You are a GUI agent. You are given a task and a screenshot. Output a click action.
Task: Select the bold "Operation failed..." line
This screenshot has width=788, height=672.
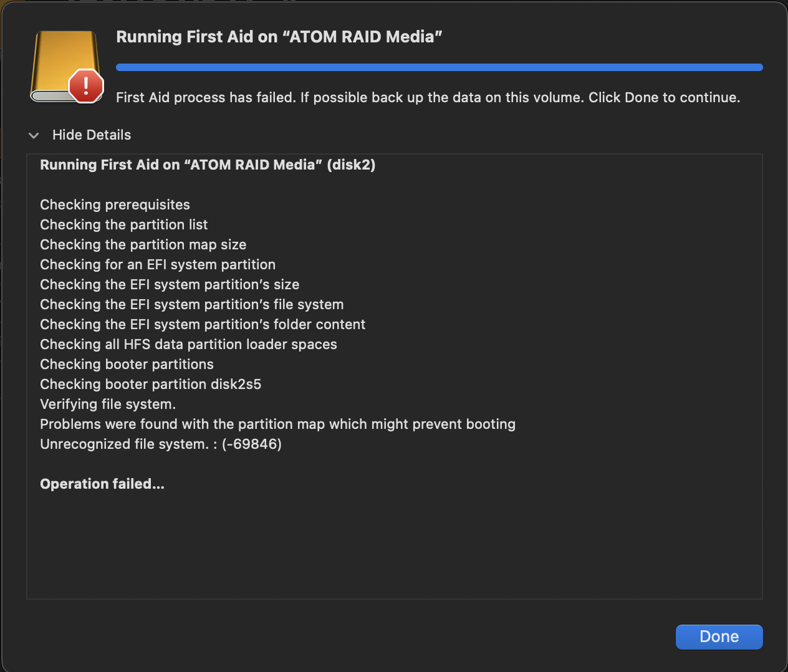[102, 484]
